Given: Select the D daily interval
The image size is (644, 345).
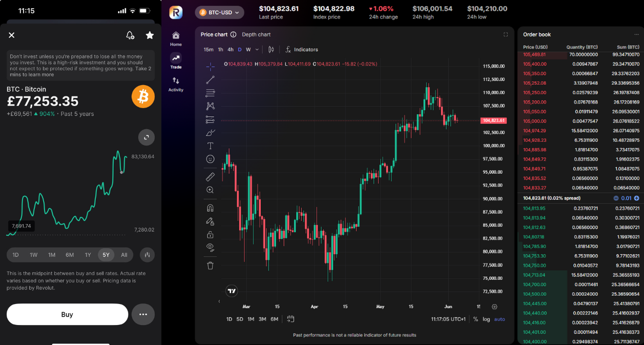Looking at the screenshot, I should pyautogui.click(x=240, y=50).
